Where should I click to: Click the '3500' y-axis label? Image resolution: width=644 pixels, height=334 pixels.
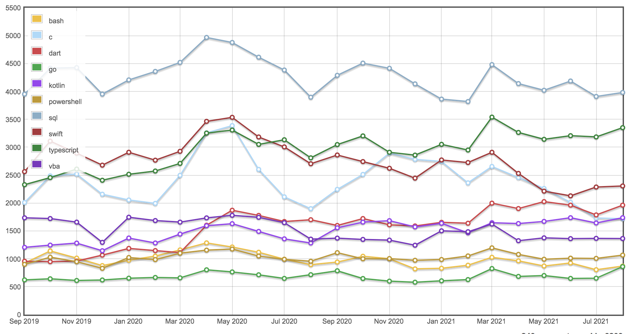click(13, 120)
